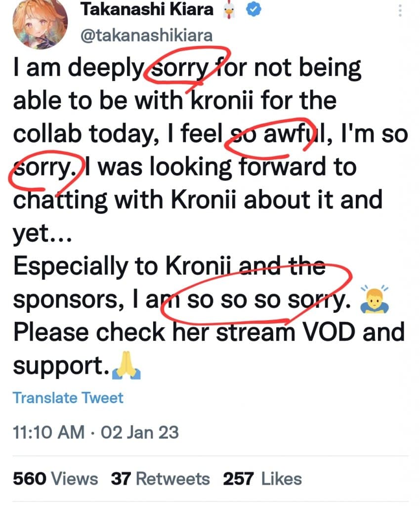Show the 257 Likes list
Screen dimensions: 420x506
click(x=262, y=478)
